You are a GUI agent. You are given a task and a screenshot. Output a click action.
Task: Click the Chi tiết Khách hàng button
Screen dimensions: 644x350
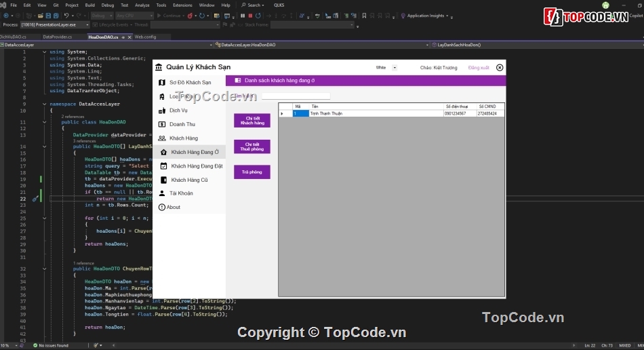coord(252,121)
